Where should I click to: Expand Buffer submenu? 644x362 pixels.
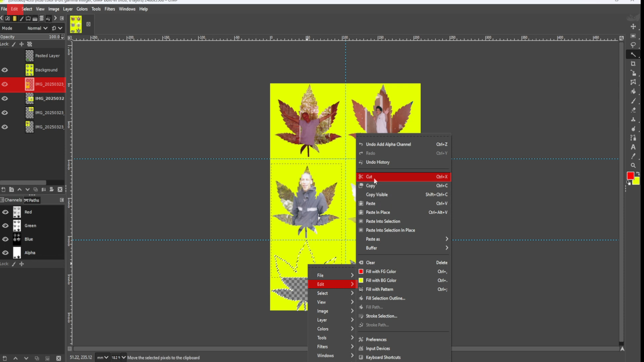tap(404, 248)
